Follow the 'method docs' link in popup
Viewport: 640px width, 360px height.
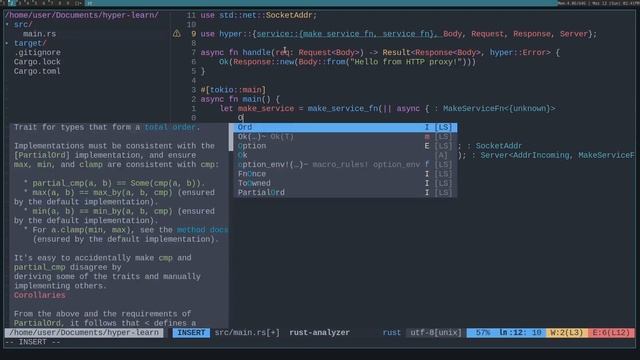click(202, 230)
